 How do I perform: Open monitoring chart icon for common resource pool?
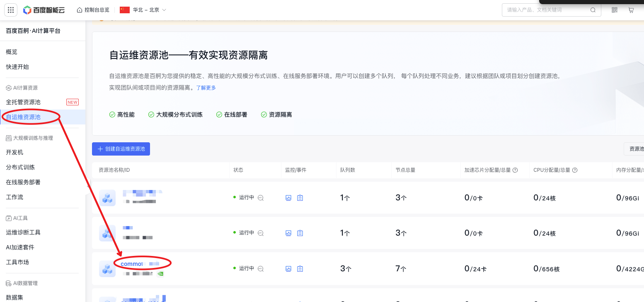[288, 269]
